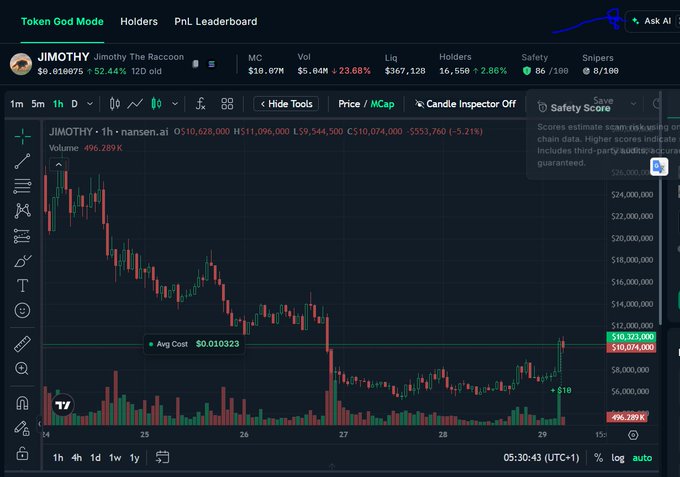The height and width of the screenshot is (477, 680).
Task: Select the trend line drawing tool
Action: click(x=22, y=161)
